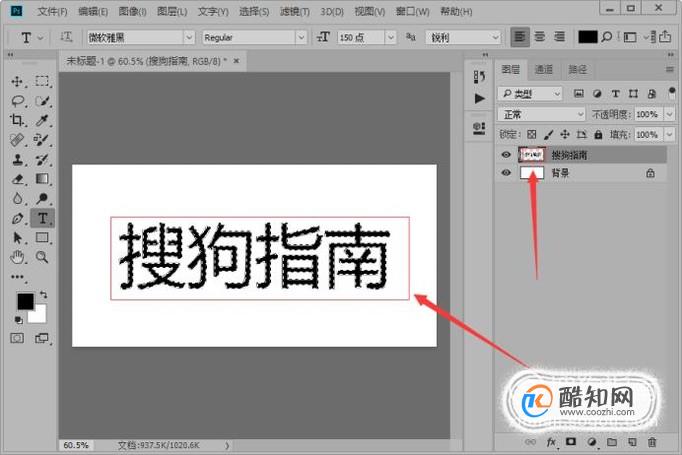Delete layer with trash icon
The width and height of the screenshot is (682, 455).
tap(652, 442)
